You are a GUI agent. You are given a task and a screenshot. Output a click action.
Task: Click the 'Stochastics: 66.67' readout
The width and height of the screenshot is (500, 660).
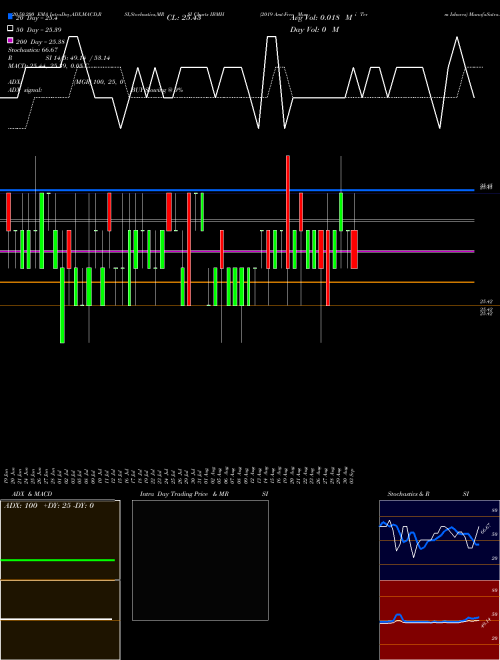[x=33, y=50]
